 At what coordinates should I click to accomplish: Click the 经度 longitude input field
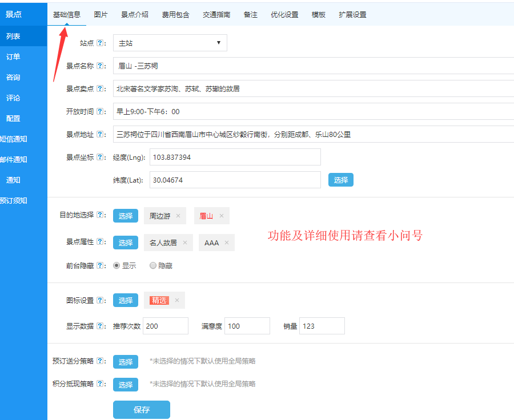pos(235,157)
